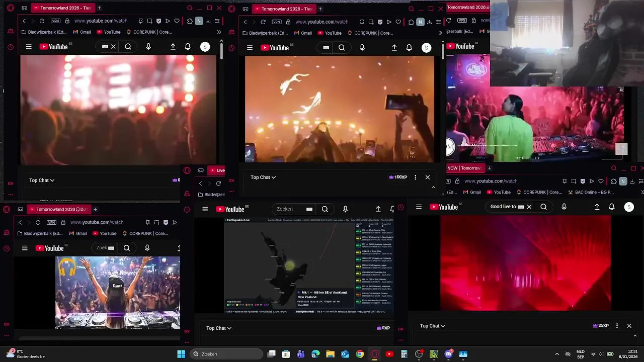
Task: Go back in top-middle window
Action: [x=245, y=22]
